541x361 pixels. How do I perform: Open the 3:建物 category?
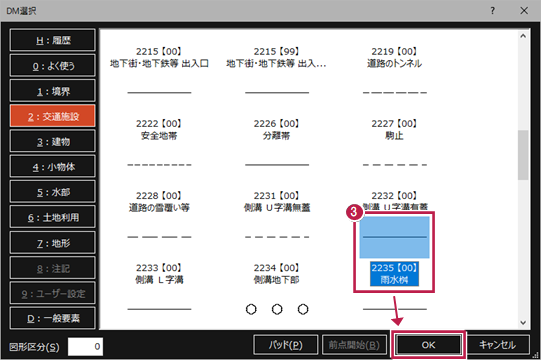(52, 142)
